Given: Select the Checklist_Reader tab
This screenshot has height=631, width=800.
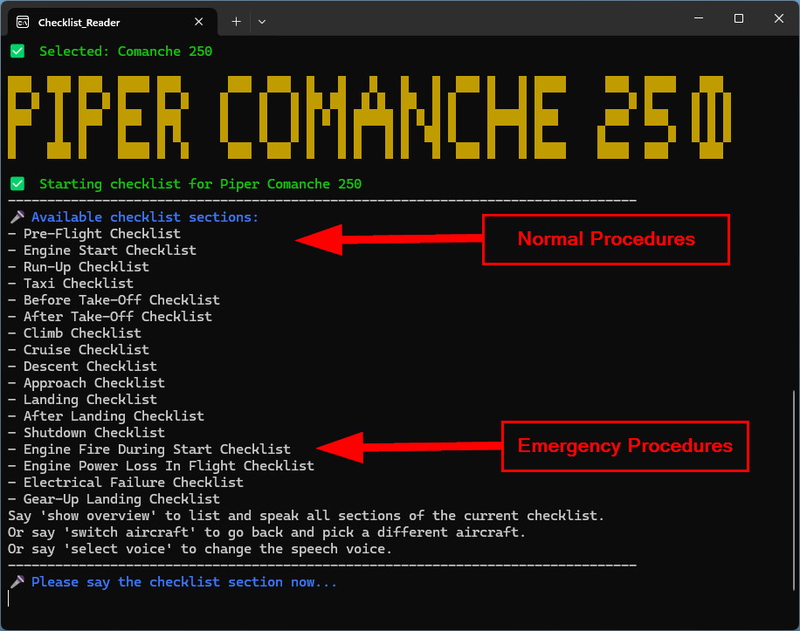Looking at the screenshot, I should click(x=100, y=21).
